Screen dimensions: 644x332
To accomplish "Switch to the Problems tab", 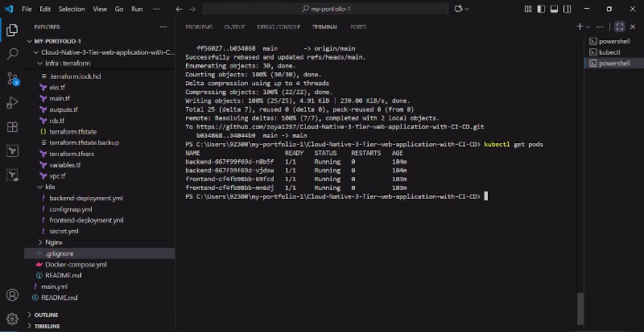I will 199,27.
